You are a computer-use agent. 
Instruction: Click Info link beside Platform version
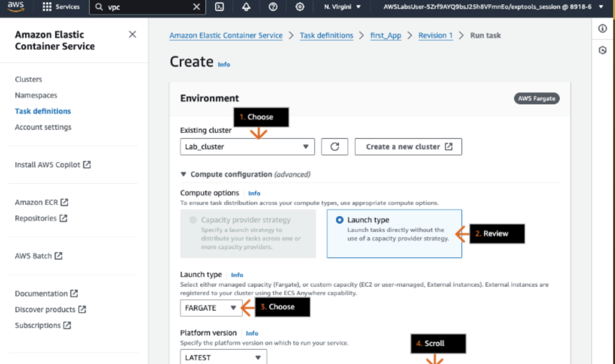(x=252, y=333)
